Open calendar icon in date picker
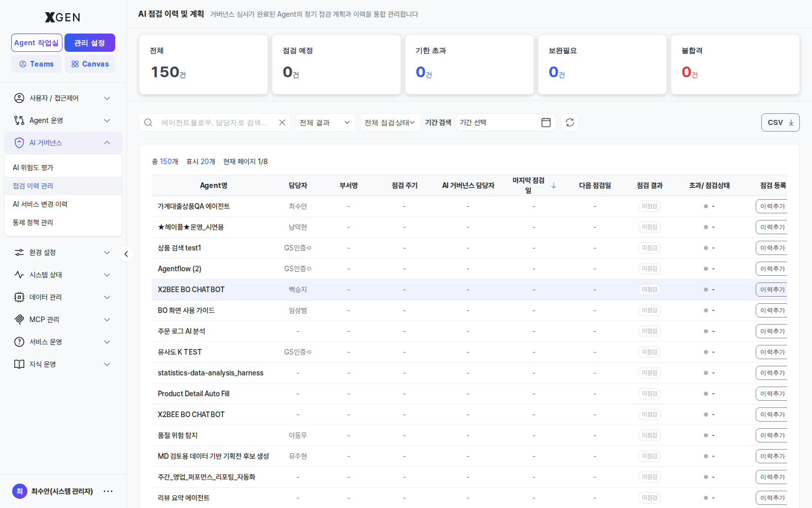Image resolution: width=812 pixels, height=508 pixels. 546,122
